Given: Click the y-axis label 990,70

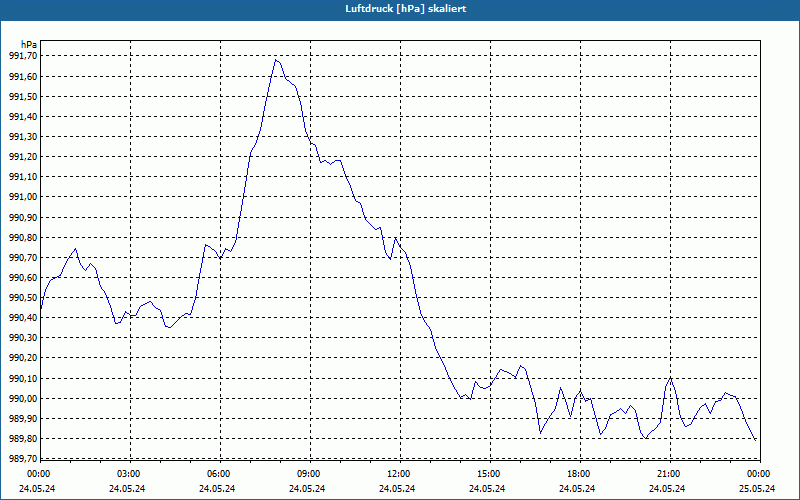Looking at the screenshot, I should click(23, 258).
